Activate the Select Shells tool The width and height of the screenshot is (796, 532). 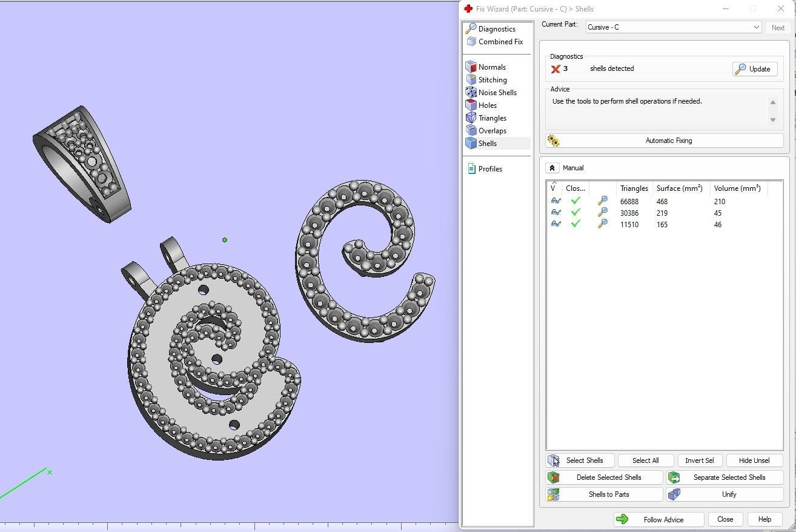point(580,461)
